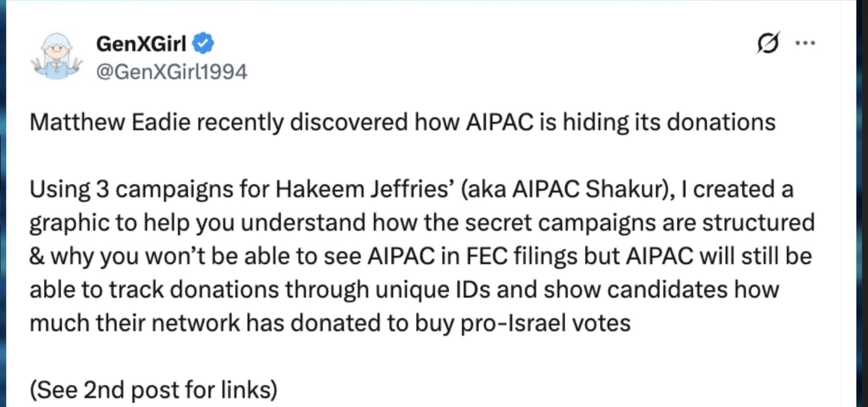Click the blue verified checkmark badge
Viewport: 868px width, 407px height.
[x=203, y=44]
